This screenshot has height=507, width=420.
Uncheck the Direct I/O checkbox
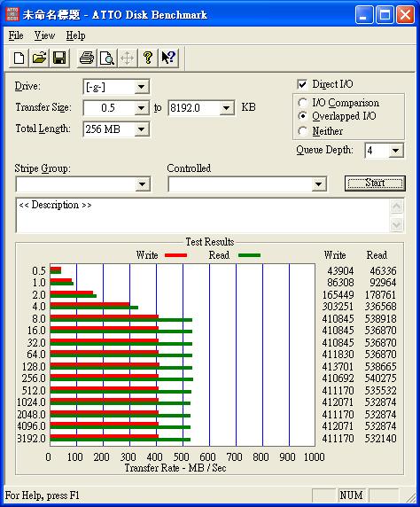click(x=302, y=85)
